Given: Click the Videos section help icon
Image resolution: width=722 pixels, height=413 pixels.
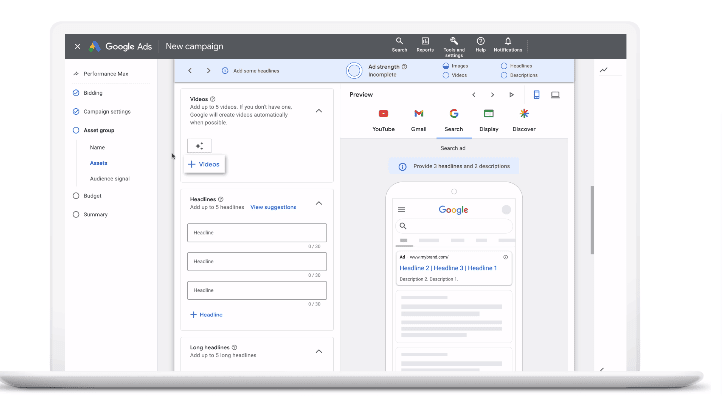Looking at the screenshot, I should [212, 99].
